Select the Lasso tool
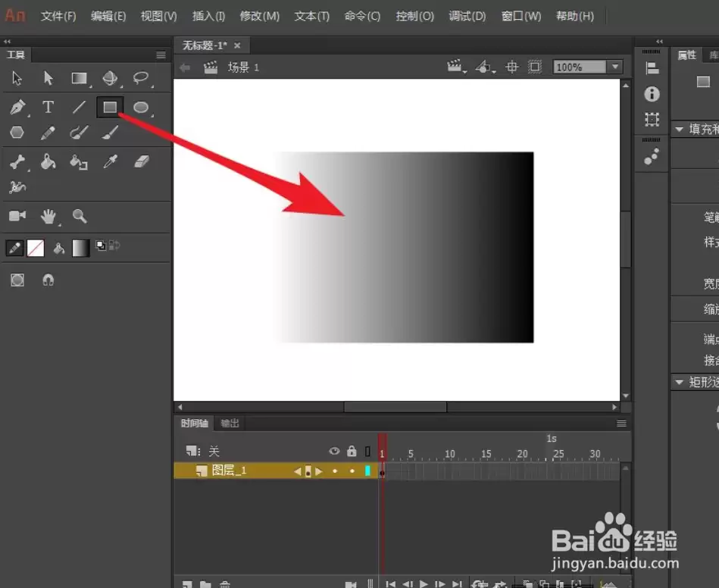This screenshot has height=588, width=719. click(x=141, y=79)
